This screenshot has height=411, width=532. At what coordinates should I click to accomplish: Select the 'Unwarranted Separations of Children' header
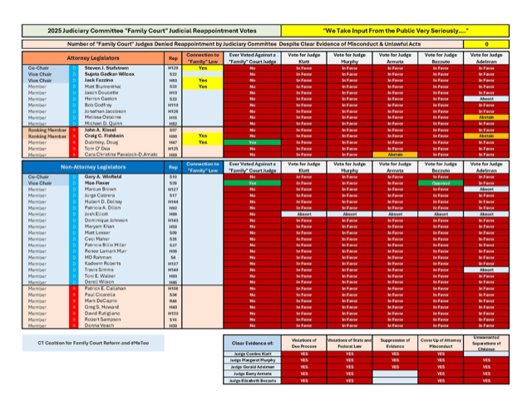(x=486, y=343)
